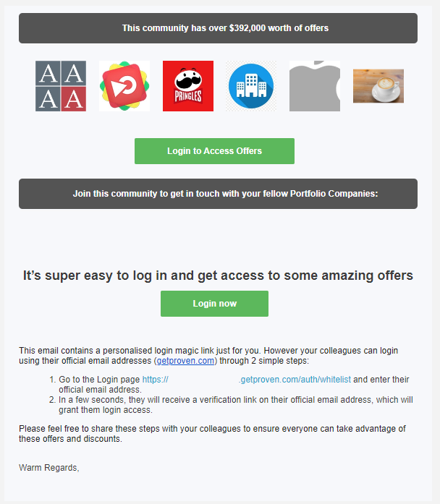Click the Warm Regards sign-off text
This screenshot has height=504, width=440.
tap(49, 468)
